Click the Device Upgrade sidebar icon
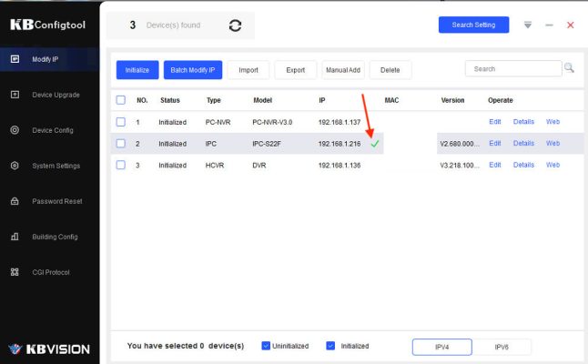The width and height of the screenshot is (588, 364). [x=15, y=95]
